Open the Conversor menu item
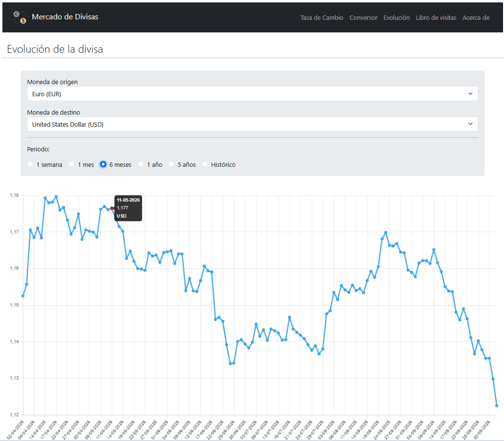 coord(363,18)
